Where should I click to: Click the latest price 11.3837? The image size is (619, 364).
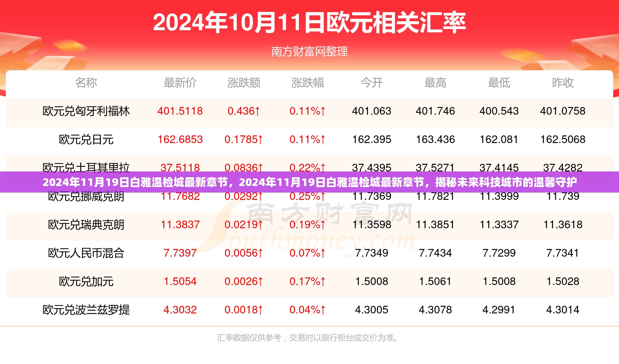pyautogui.click(x=180, y=225)
